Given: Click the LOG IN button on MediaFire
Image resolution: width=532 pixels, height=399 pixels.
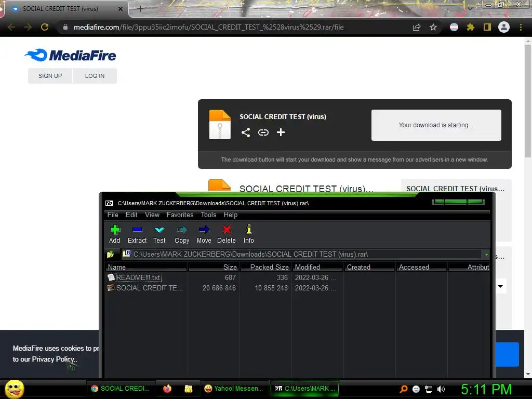Looking at the screenshot, I should point(95,76).
